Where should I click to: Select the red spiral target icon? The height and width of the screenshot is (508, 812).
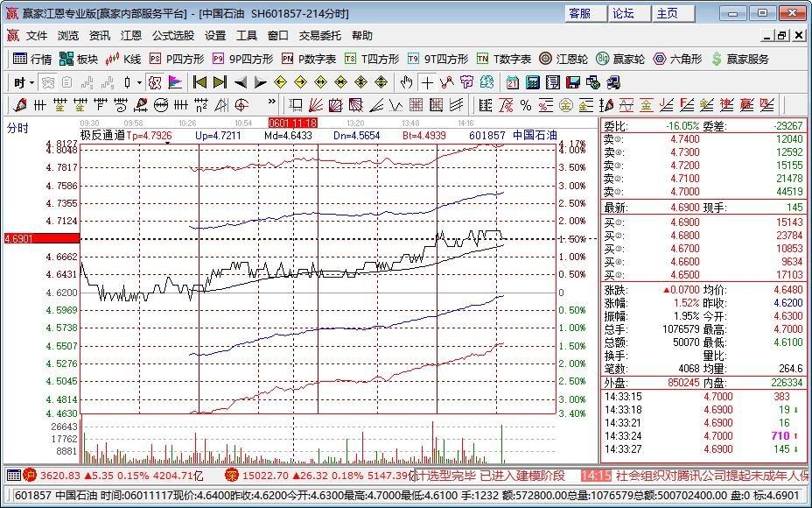[241, 105]
